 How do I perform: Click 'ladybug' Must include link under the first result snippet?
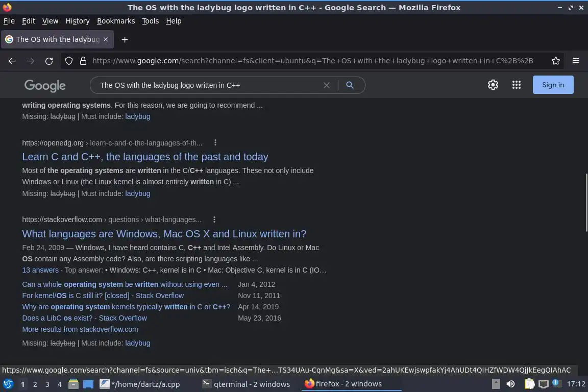click(138, 117)
